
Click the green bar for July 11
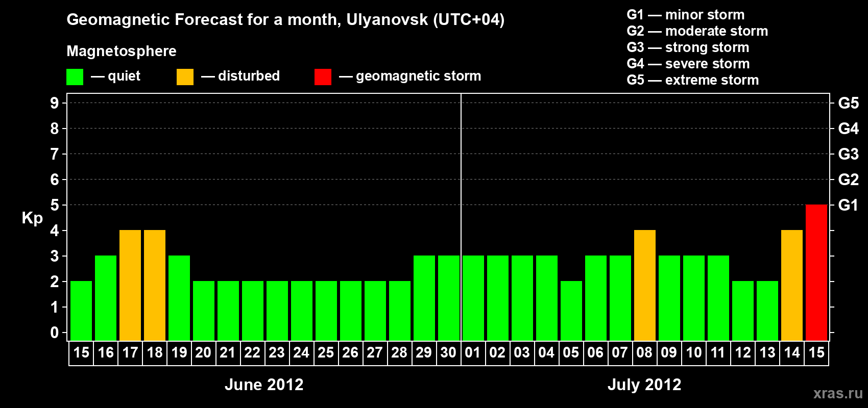(x=718, y=298)
